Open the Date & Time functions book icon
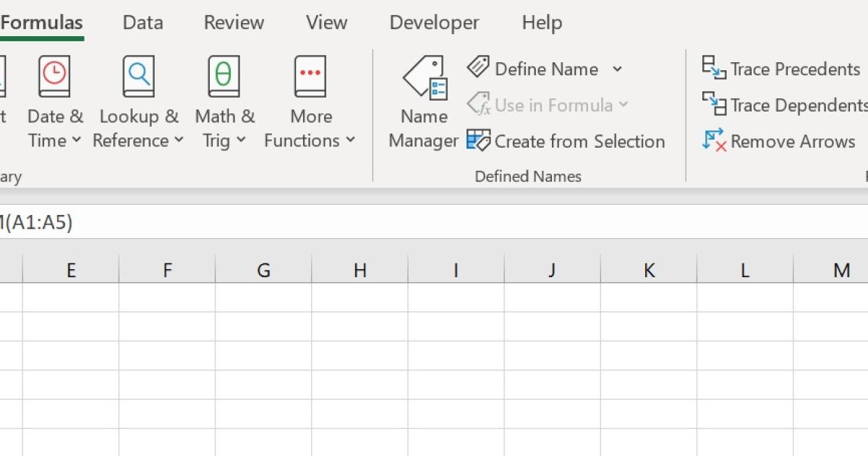This screenshot has height=456, width=868. point(54,76)
